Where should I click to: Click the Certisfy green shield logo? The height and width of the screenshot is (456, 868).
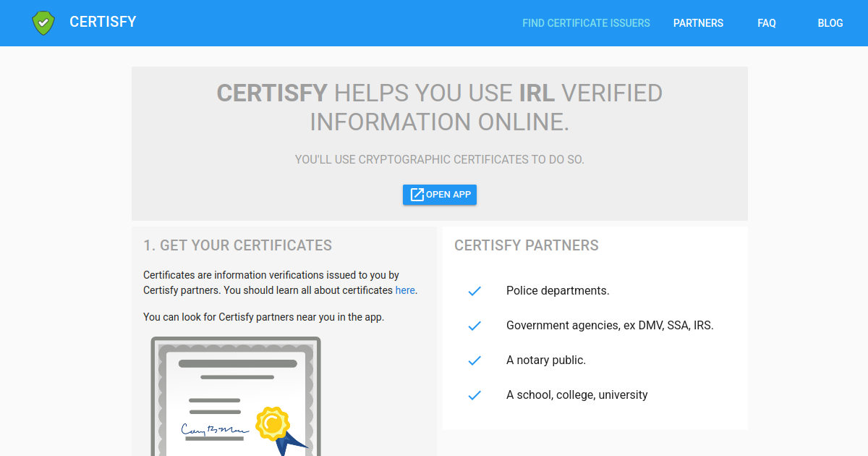[x=43, y=23]
